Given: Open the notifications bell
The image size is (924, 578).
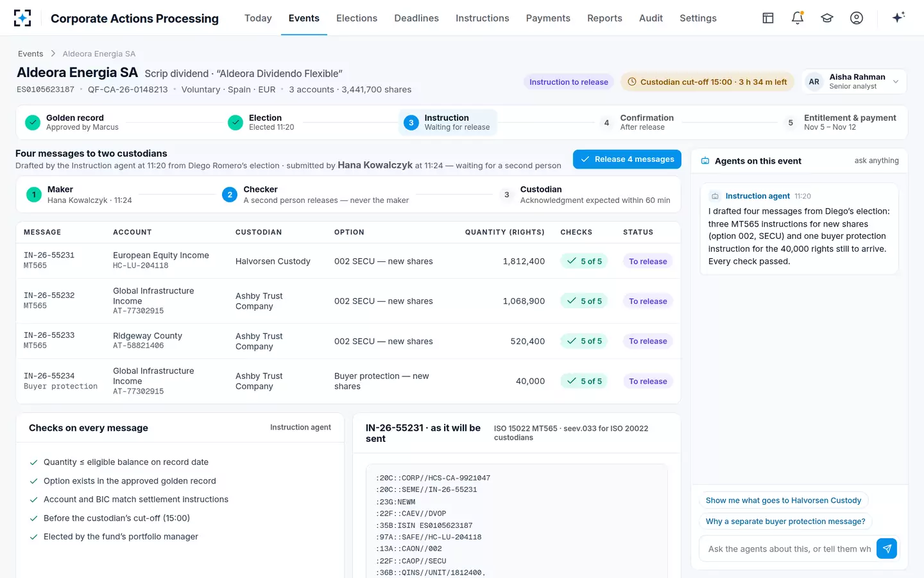Looking at the screenshot, I should tap(798, 18).
